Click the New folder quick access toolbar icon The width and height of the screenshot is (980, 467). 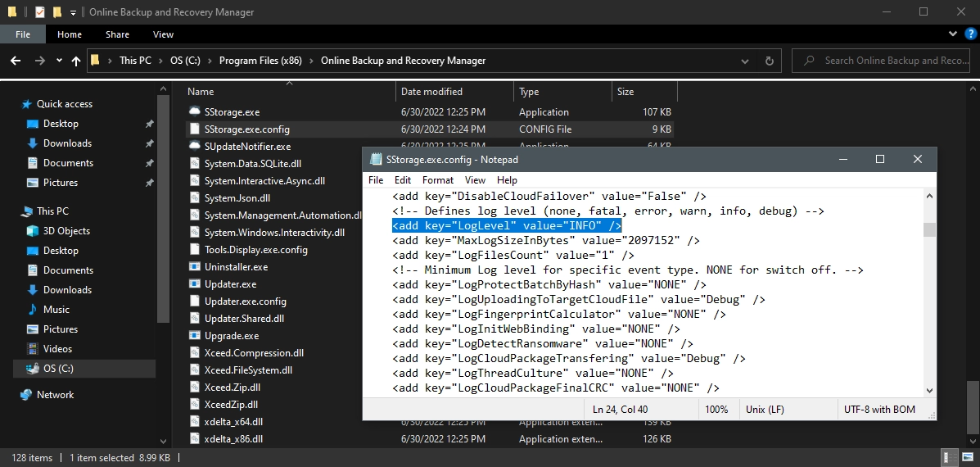(56, 11)
